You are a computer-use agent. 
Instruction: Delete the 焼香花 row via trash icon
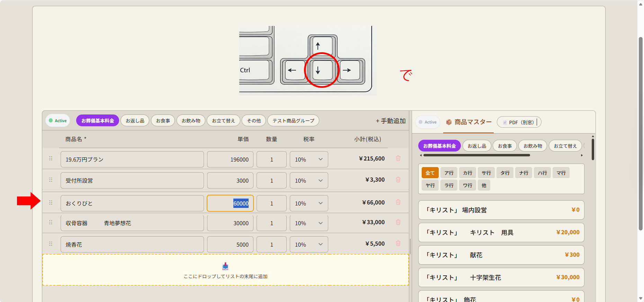(x=398, y=244)
